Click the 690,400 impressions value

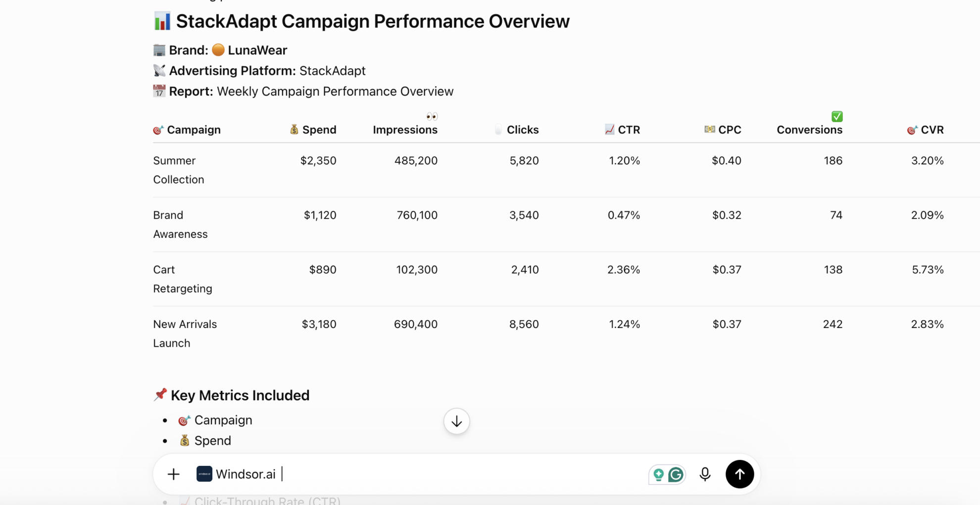[x=416, y=324]
